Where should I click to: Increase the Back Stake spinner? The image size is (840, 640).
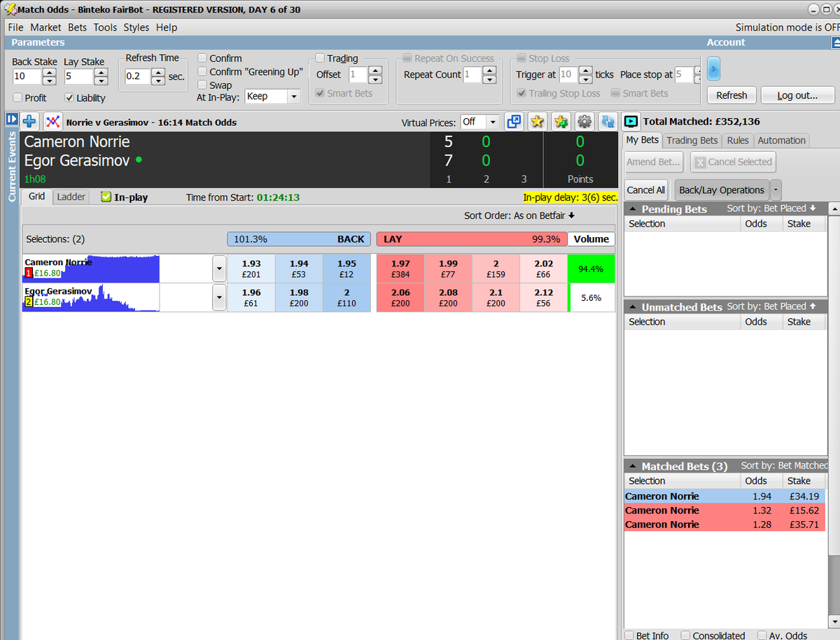50,72
